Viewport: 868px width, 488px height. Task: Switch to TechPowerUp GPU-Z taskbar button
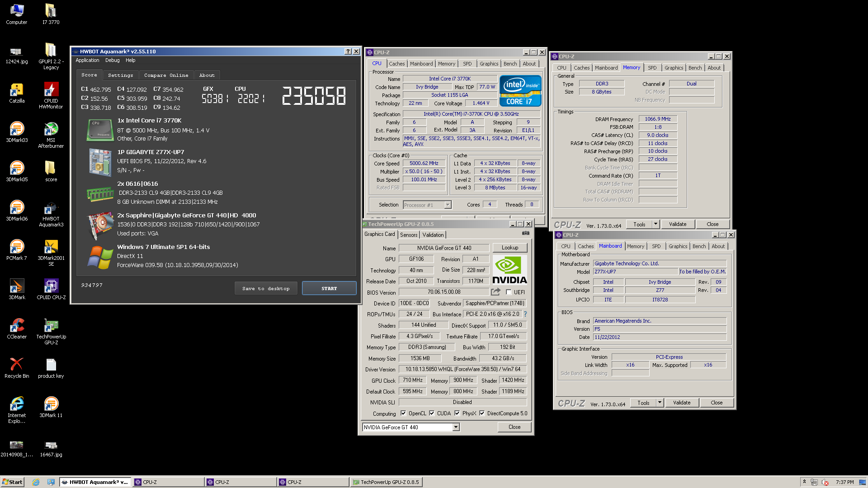[386, 482]
